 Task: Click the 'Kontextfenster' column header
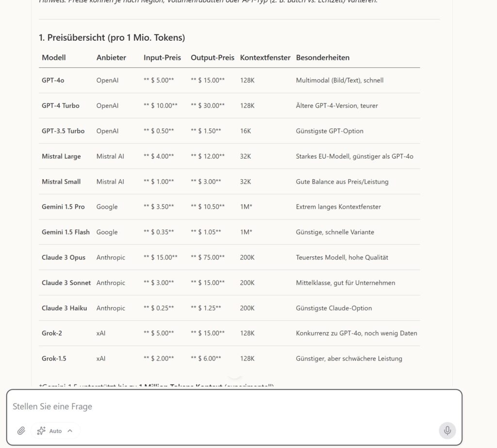click(265, 57)
